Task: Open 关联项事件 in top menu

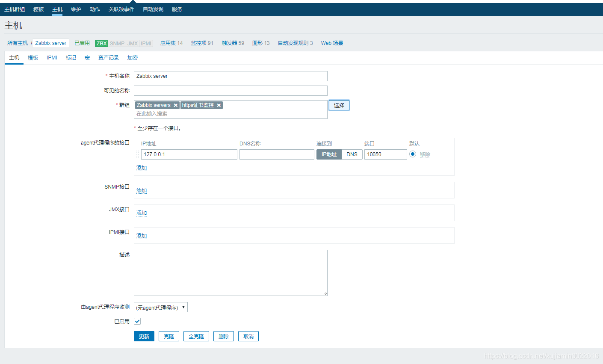Action: tap(121, 9)
